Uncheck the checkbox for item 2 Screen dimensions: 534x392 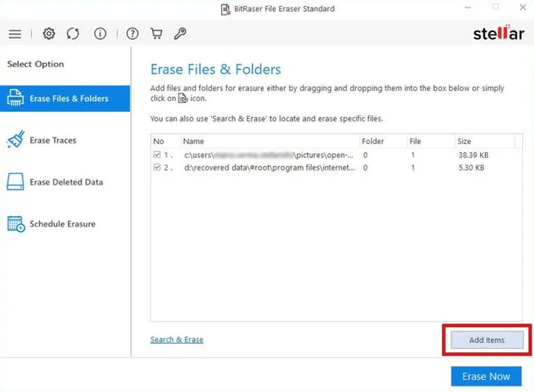[x=157, y=167]
